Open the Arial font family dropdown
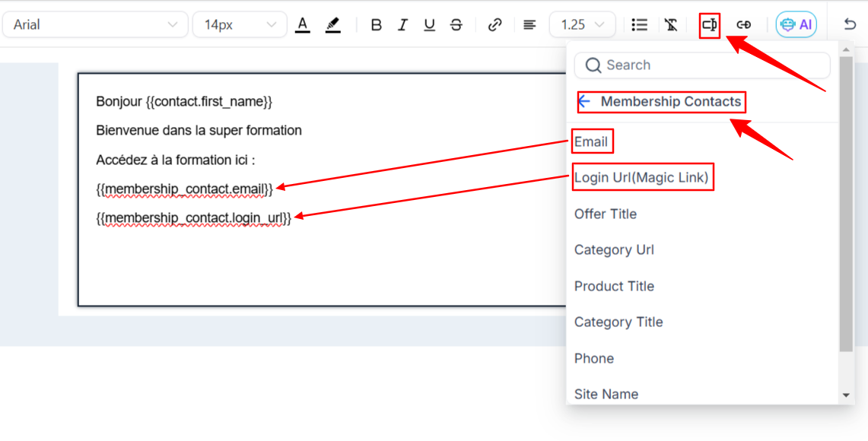868x441 pixels. (95, 25)
